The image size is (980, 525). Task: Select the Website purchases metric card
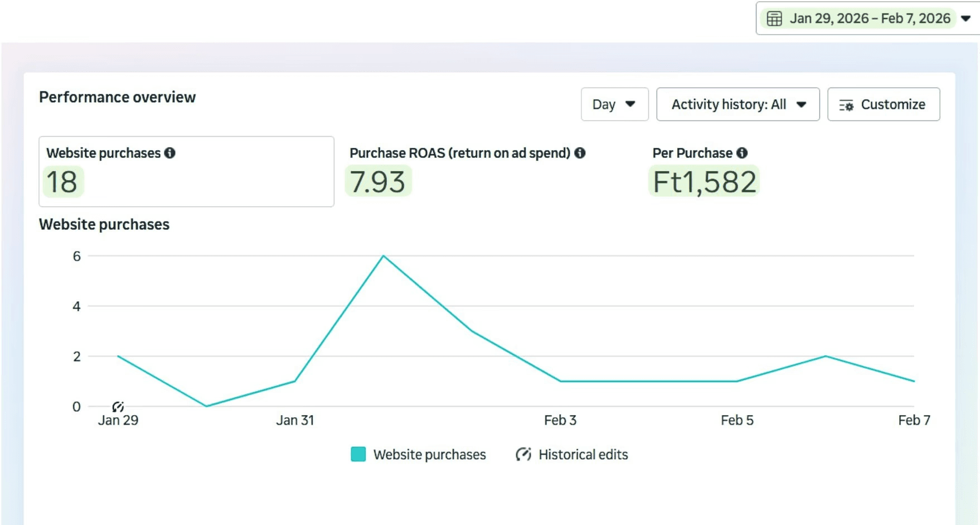click(x=186, y=171)
